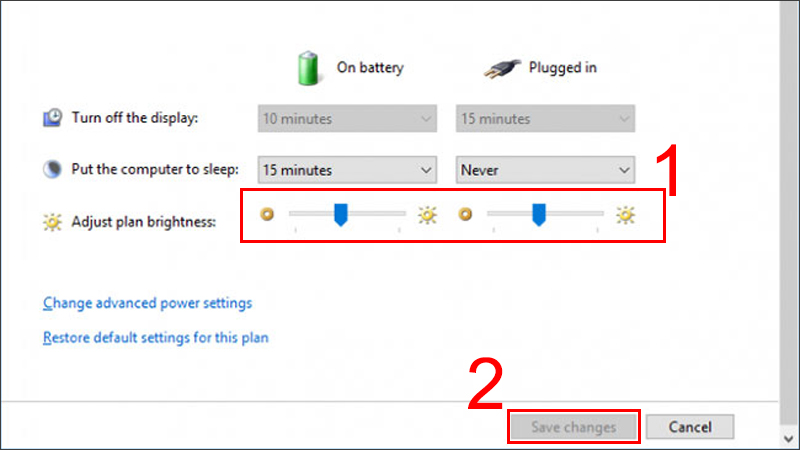Screen dimensions: 800x450
Task: Click the bright sun icon for On battery
Action: (427, 214)
